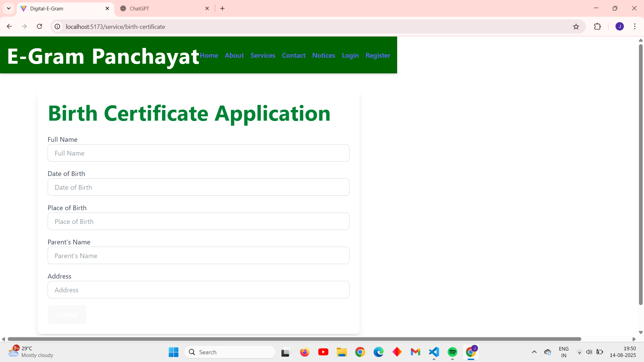Bookmark this page with star icon
The width and height of the screenshot is (644, 362).
coord(576,26)
